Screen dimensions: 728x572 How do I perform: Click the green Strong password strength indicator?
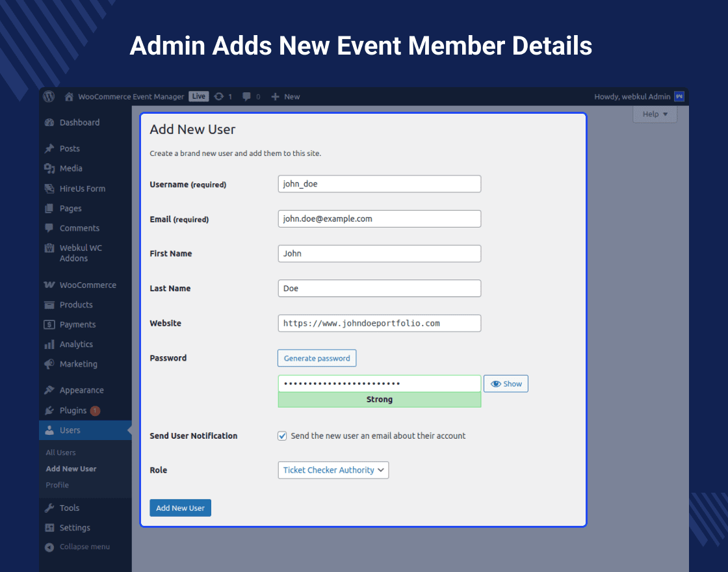pyautogui.click(x=379, y=399)
